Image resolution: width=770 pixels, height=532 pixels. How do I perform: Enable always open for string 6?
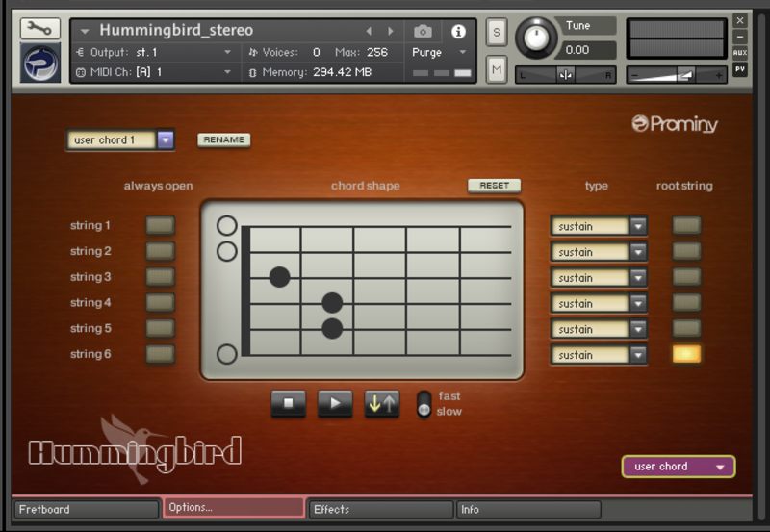click(160, 354)
